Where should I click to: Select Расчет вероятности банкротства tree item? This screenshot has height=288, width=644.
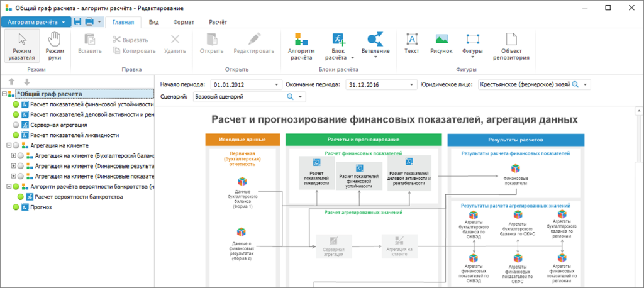coord(79,197)
